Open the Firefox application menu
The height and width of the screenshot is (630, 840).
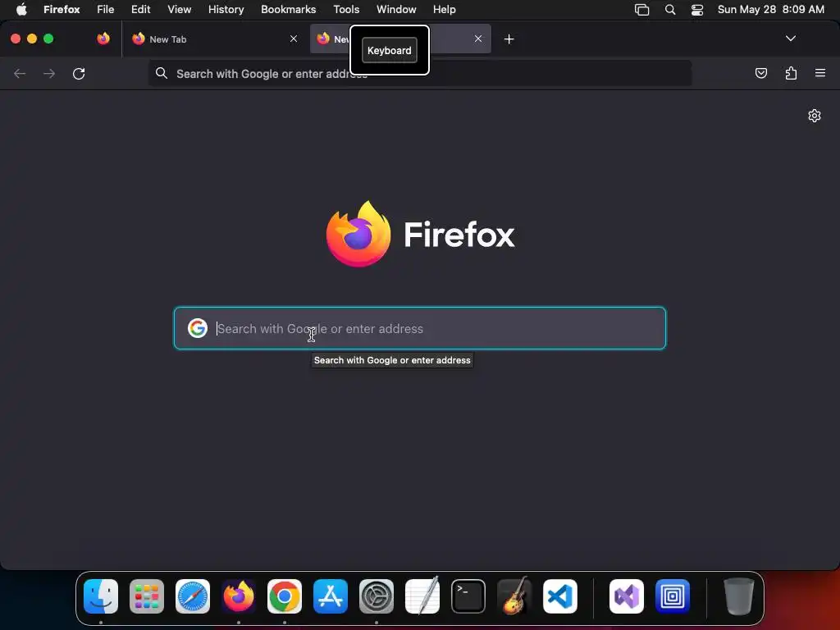click(62, 9)
